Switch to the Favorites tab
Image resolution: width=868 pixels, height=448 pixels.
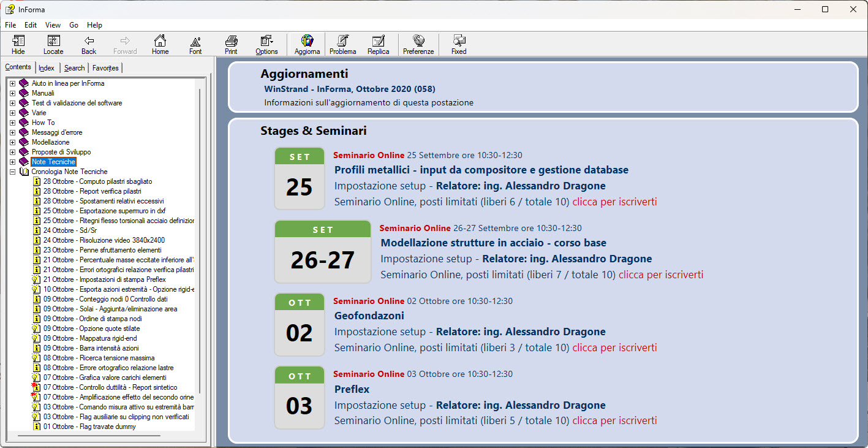point(105,68)
